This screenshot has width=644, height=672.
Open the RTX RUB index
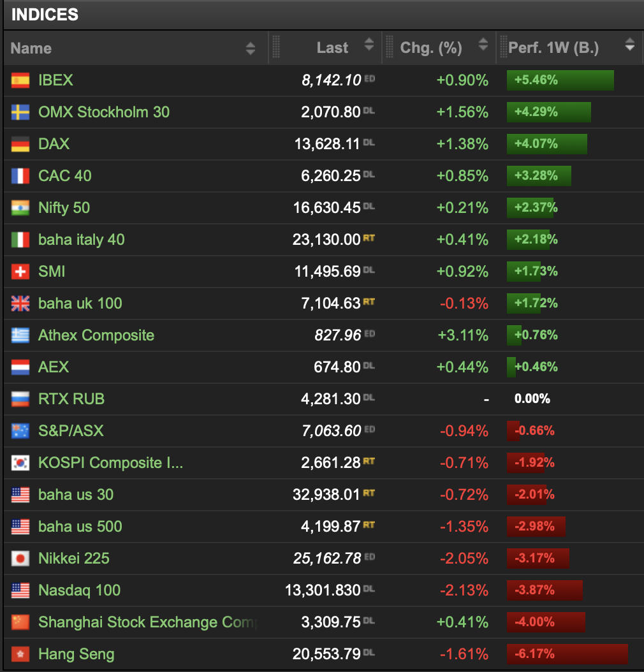(71, 399)
